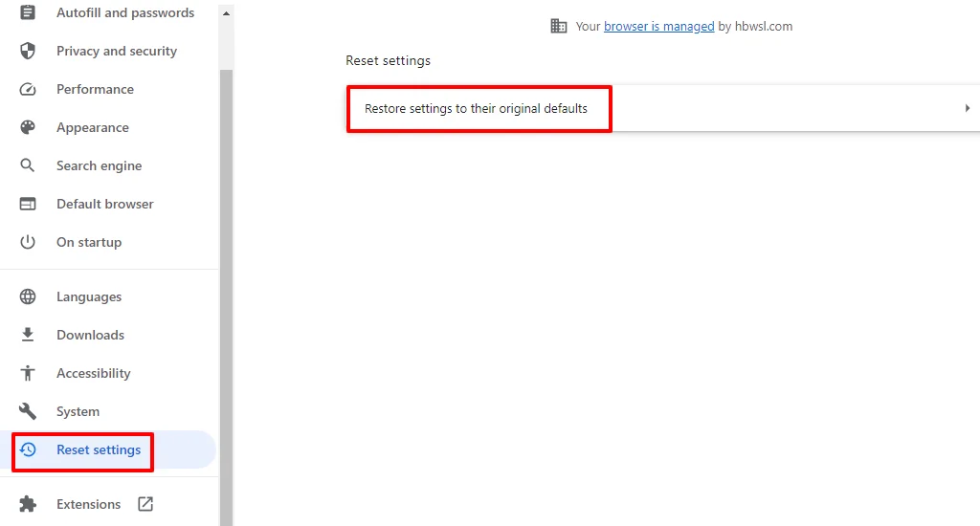This screenshot has width=980, height=526.
Task: Click the Autofill and passwords clipboard icon
Action: [28, 12]
